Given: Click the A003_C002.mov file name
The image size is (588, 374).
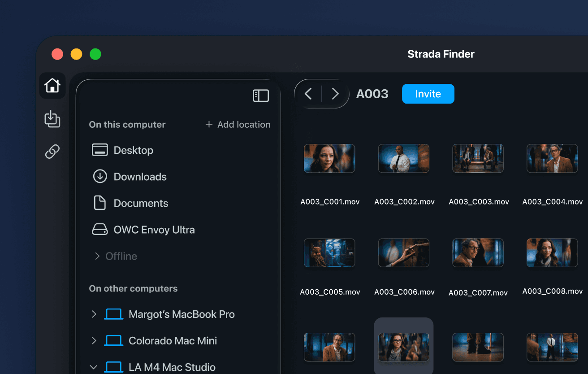Looking at the screenshot, I should 404,202.
